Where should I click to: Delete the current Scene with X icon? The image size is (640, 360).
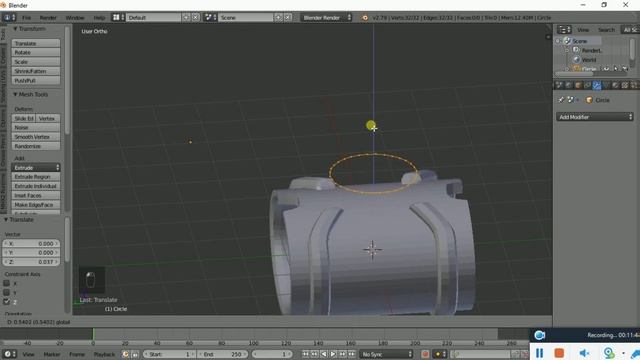288,18
